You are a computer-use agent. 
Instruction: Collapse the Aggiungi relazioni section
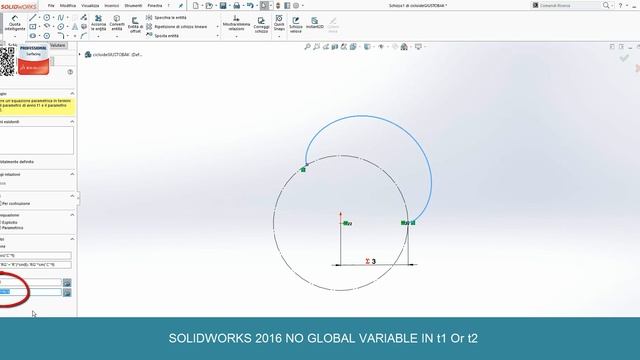click(72, 174)
